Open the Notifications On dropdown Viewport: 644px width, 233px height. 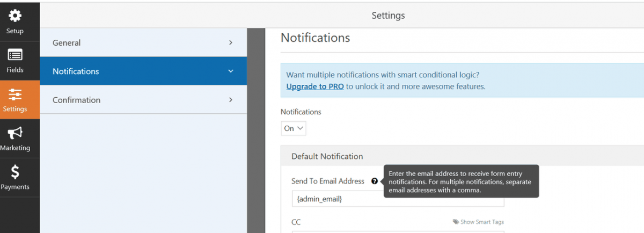[x=294, y=128]
